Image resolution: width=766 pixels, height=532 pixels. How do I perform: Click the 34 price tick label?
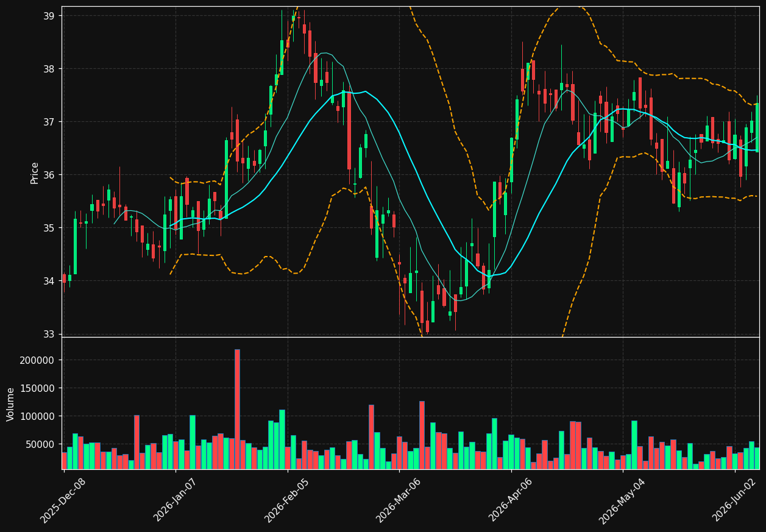click(x=50, y=281)
